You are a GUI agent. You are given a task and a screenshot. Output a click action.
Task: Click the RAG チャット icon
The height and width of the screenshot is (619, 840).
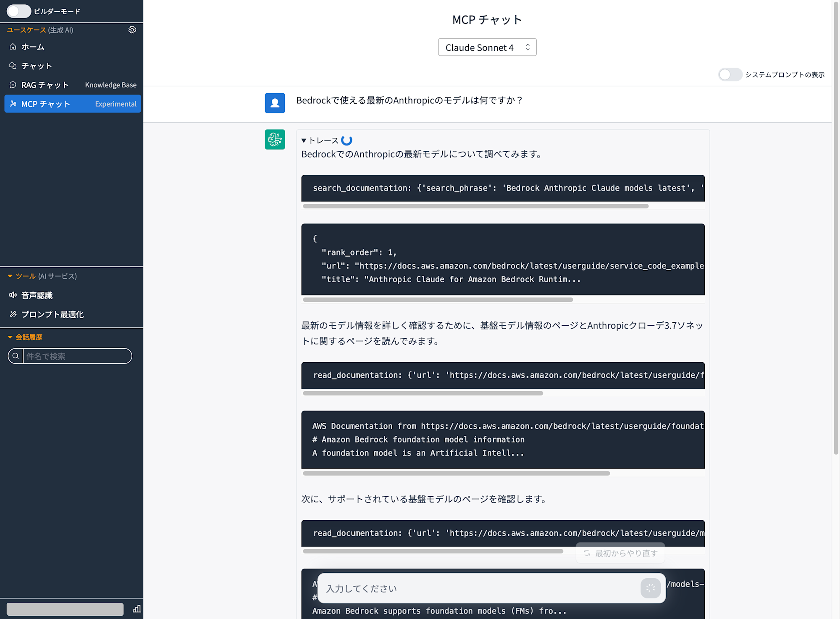coord(13,85)
